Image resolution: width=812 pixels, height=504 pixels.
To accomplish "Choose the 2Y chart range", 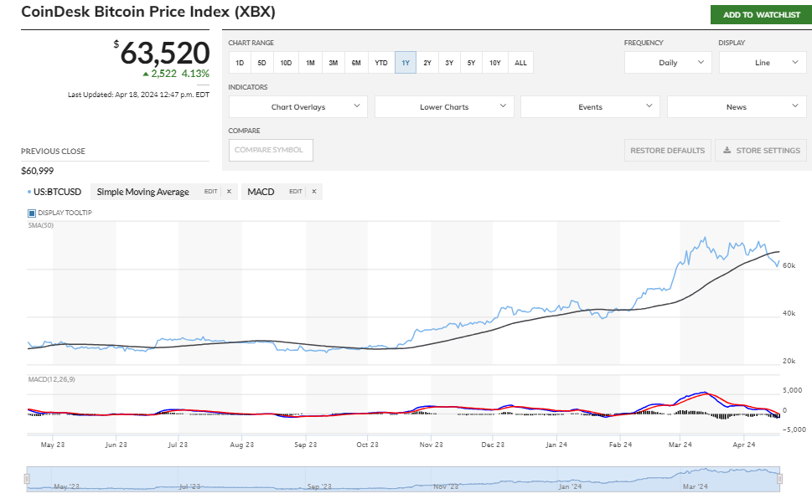I will coord(427,63).
